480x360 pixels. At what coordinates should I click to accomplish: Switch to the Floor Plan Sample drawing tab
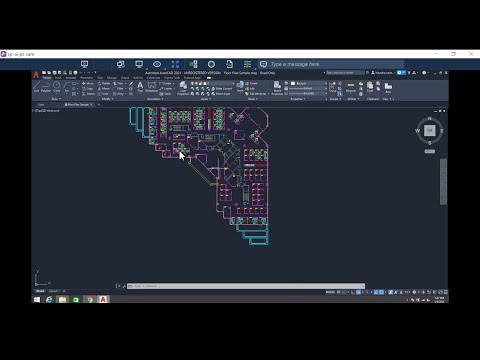pos(79,105)
